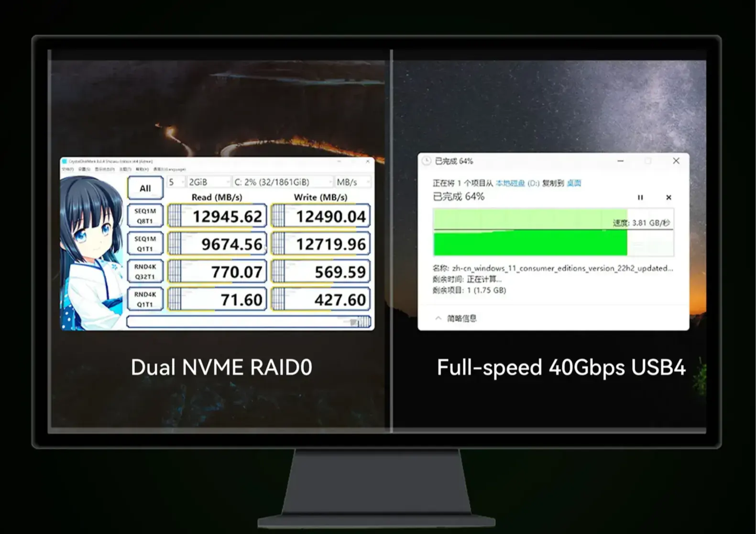This screenshot has height=534, width=756.
Task: Collapse details via the 简略信息 chevron
Action: (438, 318)
